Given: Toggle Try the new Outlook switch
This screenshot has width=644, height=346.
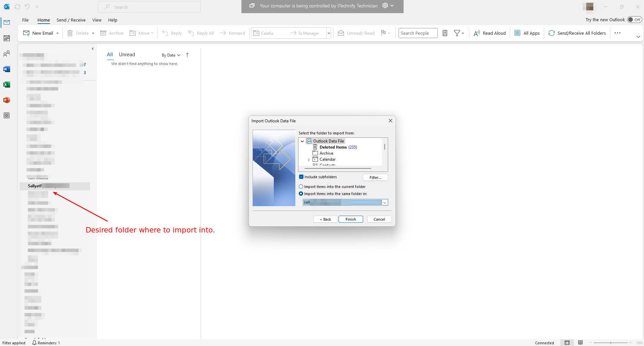Looking at the screenshot, I should click(634, 20).
